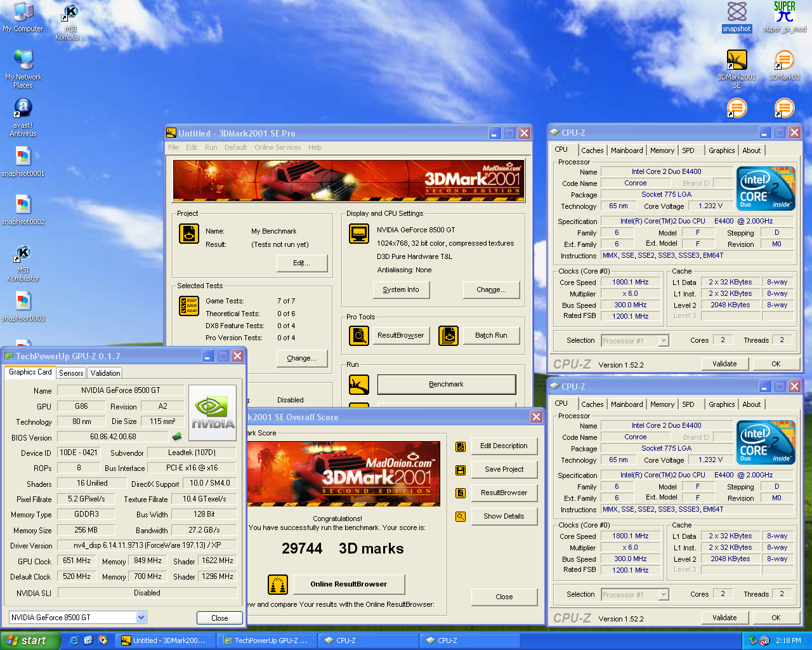812x650 pixels.
Task: Click the Save Project floppy icon
Action: tap(461, 470)
